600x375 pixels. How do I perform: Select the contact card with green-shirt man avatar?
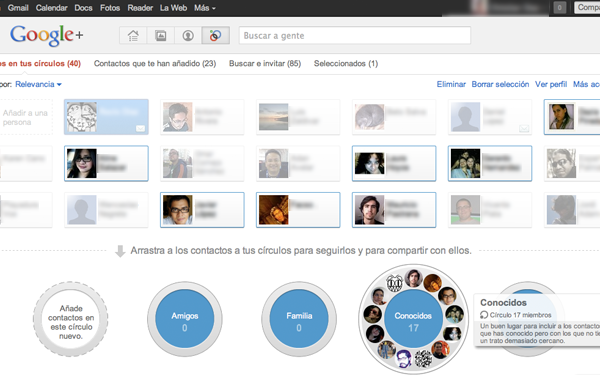490,210
